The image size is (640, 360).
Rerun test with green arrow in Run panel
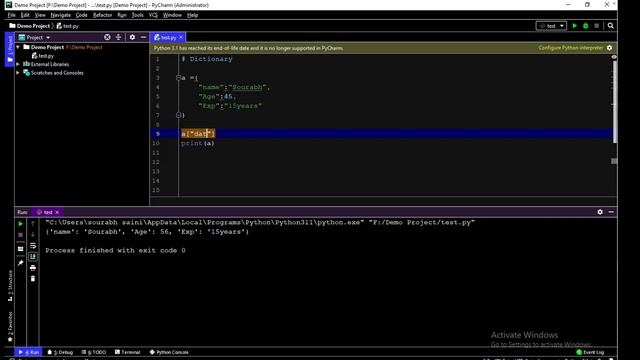tap(20, 224)
